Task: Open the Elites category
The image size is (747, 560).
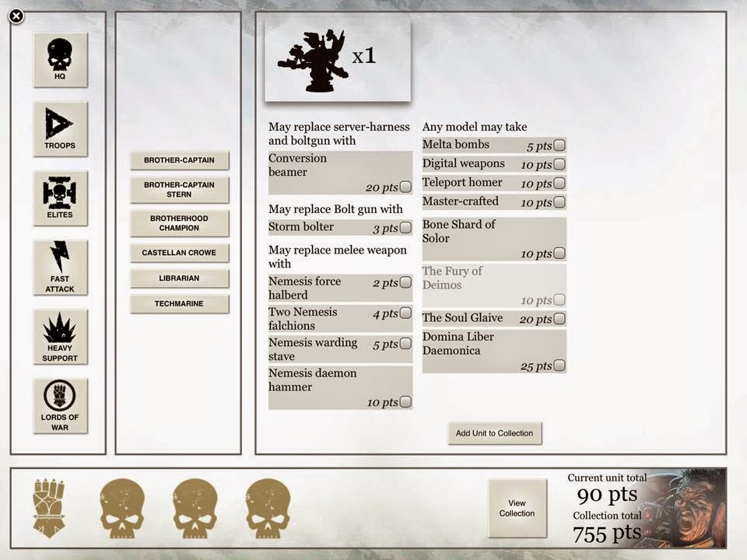Action: tap(60, 198)
